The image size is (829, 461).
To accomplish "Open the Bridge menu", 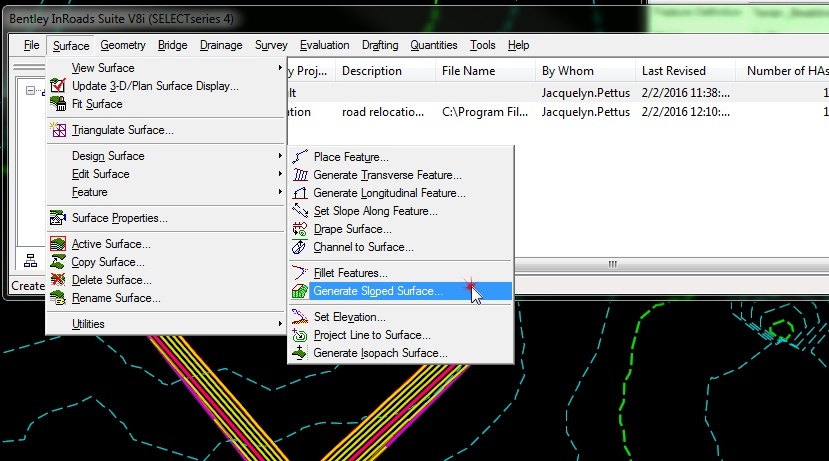I will pos(172,45).
